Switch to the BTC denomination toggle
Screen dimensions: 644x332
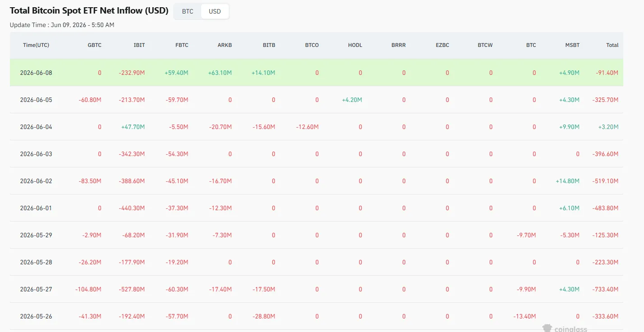click(188, 11)
